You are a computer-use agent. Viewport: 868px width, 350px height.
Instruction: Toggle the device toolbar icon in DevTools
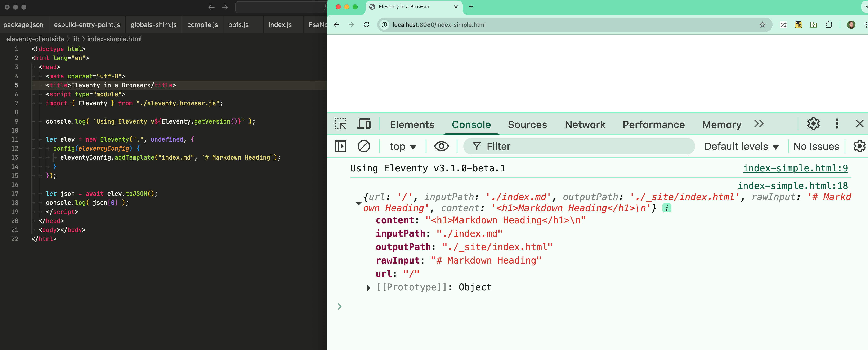[x=364, y=124]
